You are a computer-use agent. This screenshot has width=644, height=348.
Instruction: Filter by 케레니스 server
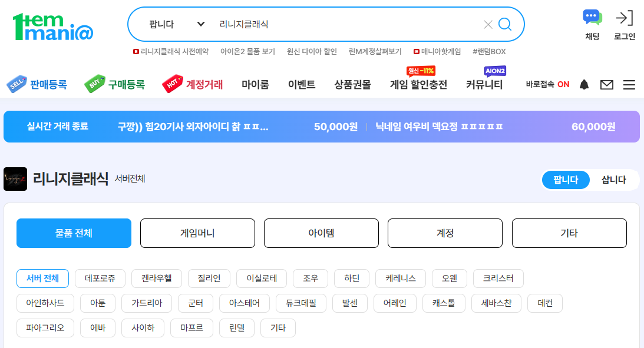(x=401, y=279)
